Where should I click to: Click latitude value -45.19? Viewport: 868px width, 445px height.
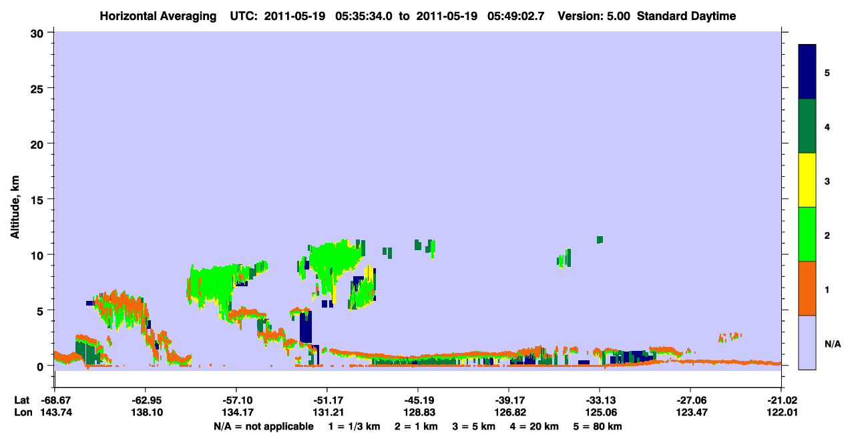click(x=418, y=400)
